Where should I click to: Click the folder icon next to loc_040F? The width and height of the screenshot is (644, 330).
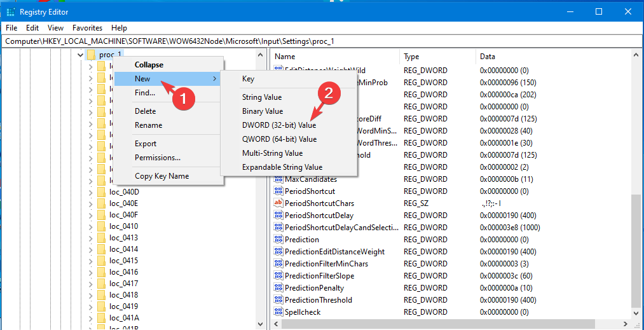coord(102,215)
